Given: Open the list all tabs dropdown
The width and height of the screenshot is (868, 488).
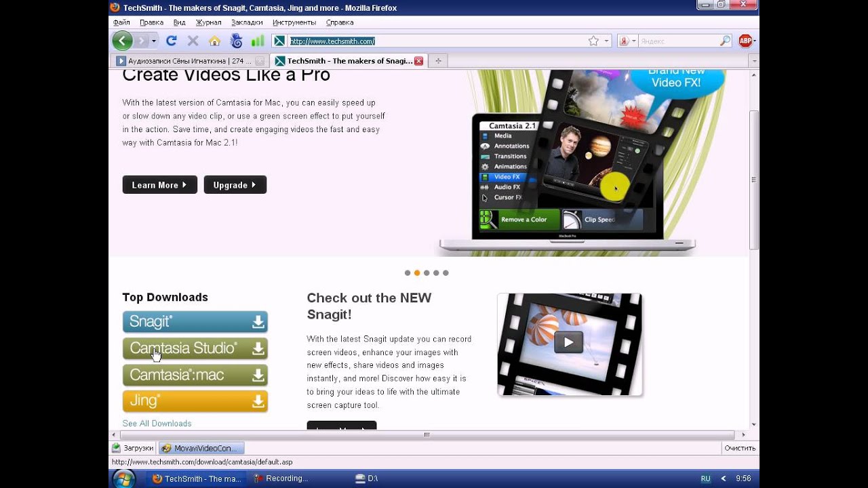Looking at the screenshot, I should 755,61.
